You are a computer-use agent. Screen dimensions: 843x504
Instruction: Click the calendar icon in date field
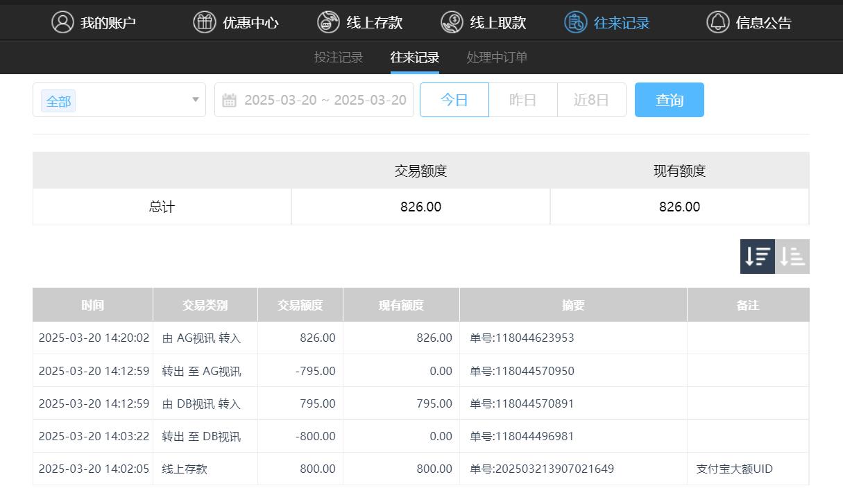tap(230, 99)
